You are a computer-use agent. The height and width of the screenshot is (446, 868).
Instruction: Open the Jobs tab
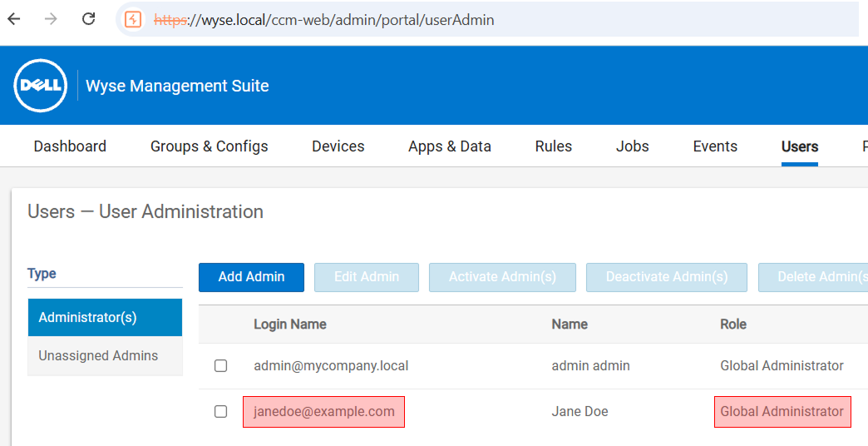(x=632, y=146)
